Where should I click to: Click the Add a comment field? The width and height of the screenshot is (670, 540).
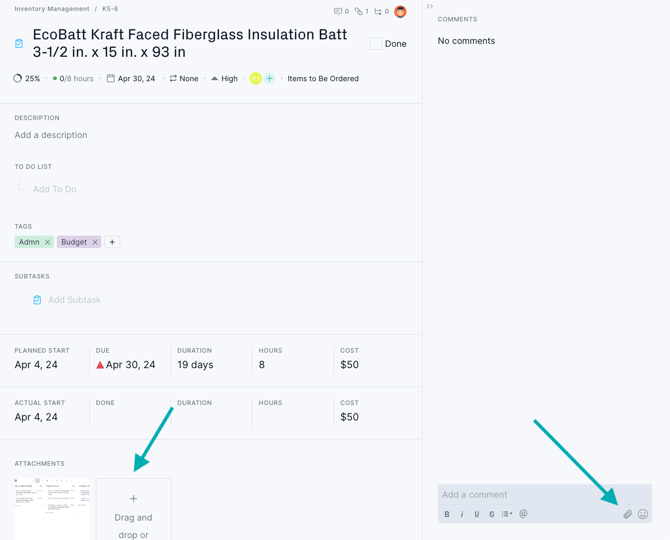pyautogui.click(x=544, y=495)
